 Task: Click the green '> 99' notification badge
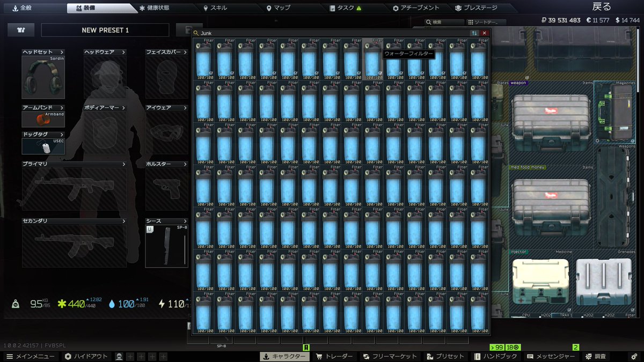point(497,347)
